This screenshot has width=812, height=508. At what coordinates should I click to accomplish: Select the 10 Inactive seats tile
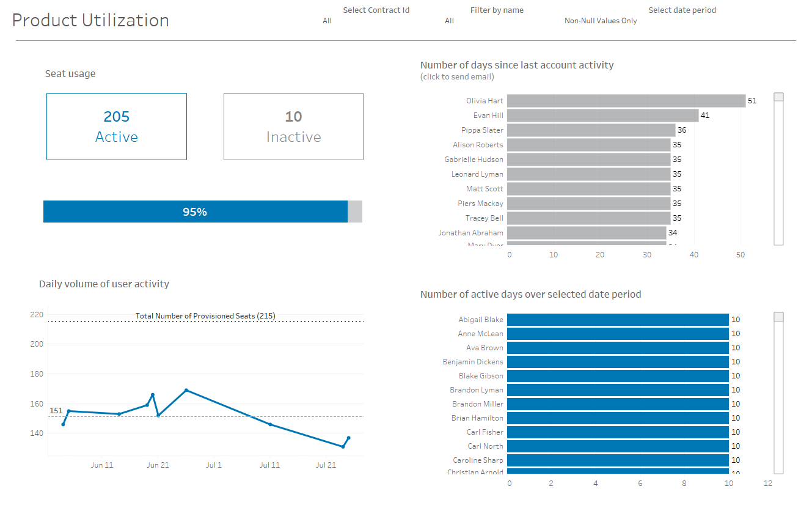pyautogui.click(x=293, y=127)
